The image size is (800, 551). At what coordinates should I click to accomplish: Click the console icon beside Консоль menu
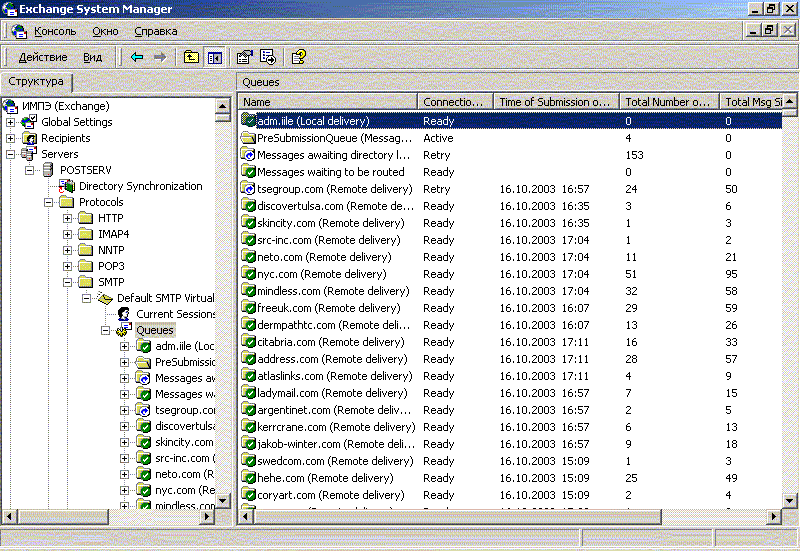pyautogui.click(x=19, y=31)
